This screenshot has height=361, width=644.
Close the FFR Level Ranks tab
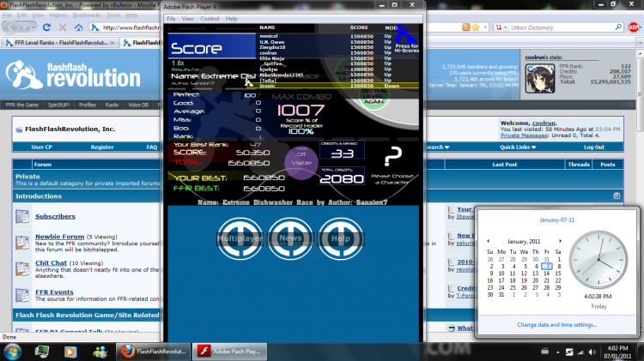point(112,43)
